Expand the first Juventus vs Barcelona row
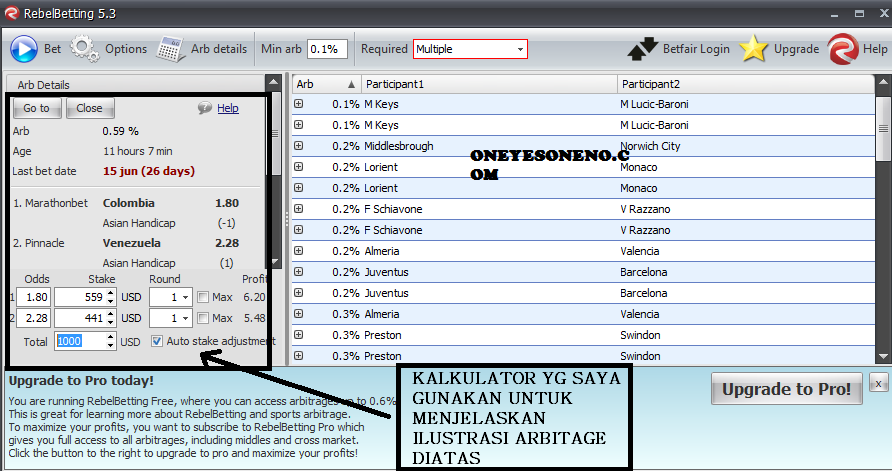Screen dimensions: 892x471 299,272
